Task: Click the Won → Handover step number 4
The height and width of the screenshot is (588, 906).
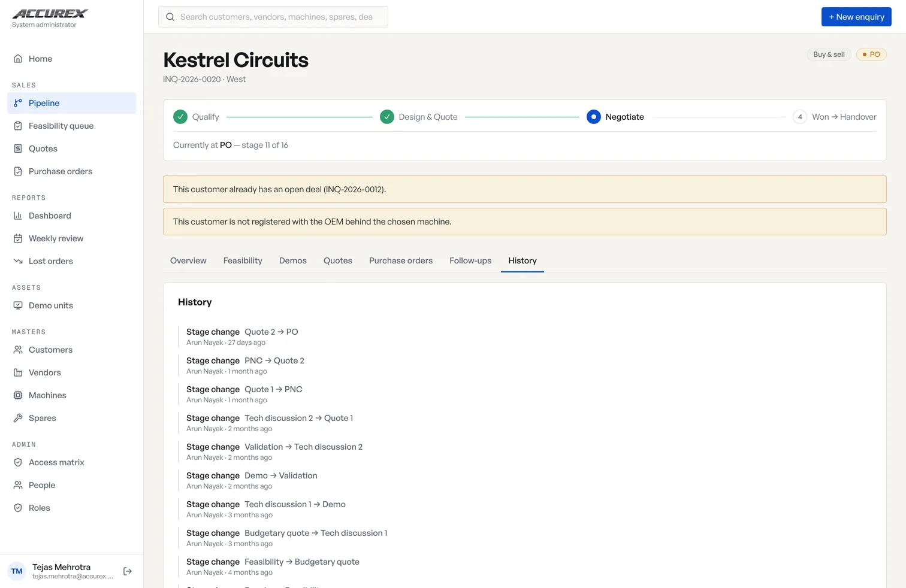Action: tap(800, 117)
